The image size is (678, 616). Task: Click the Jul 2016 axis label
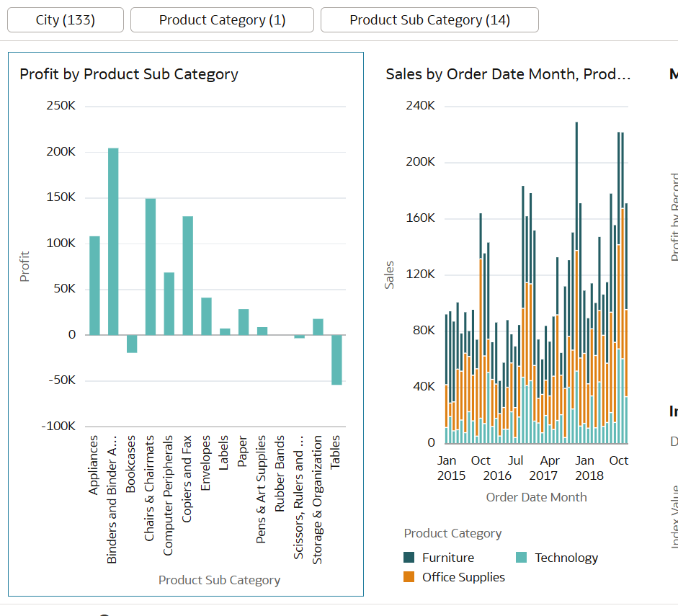(x=515, y=461)
